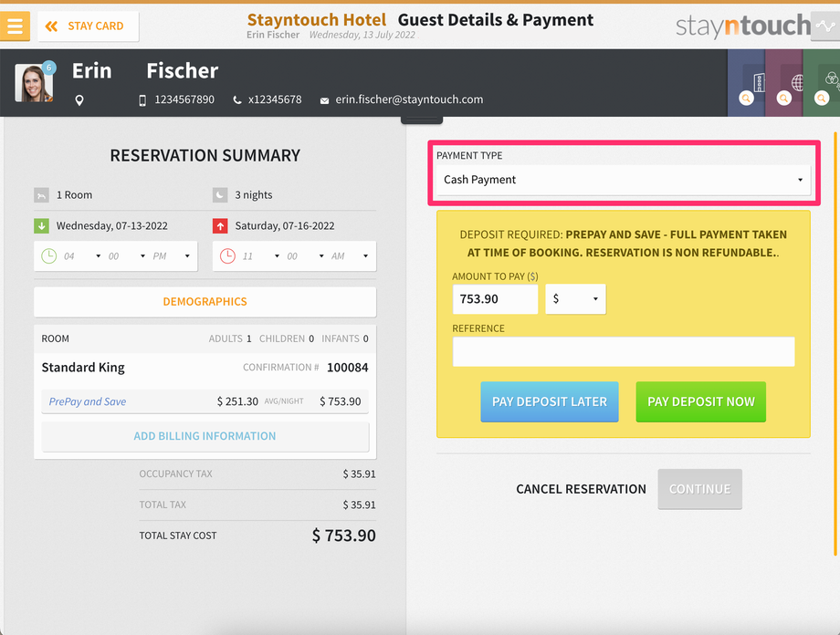Screen dimensions: 840x635
Task: Click the travel agent globe icon
Action: point(798,82)
